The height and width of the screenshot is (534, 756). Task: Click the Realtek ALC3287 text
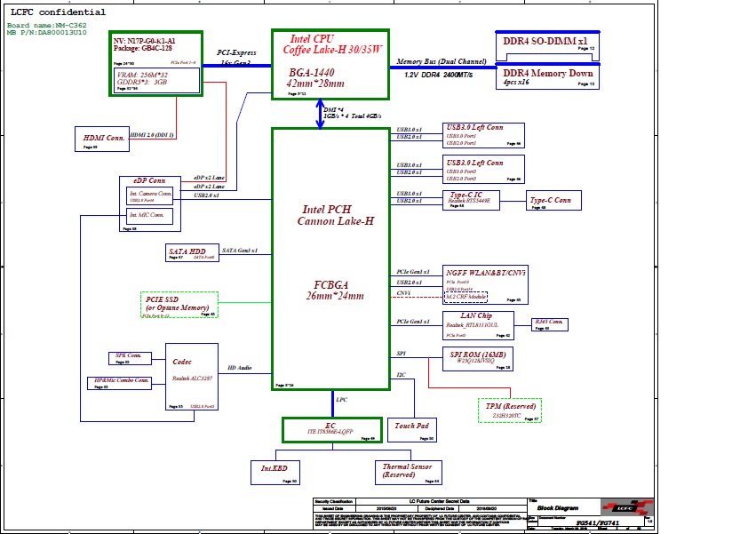point(192,379)
